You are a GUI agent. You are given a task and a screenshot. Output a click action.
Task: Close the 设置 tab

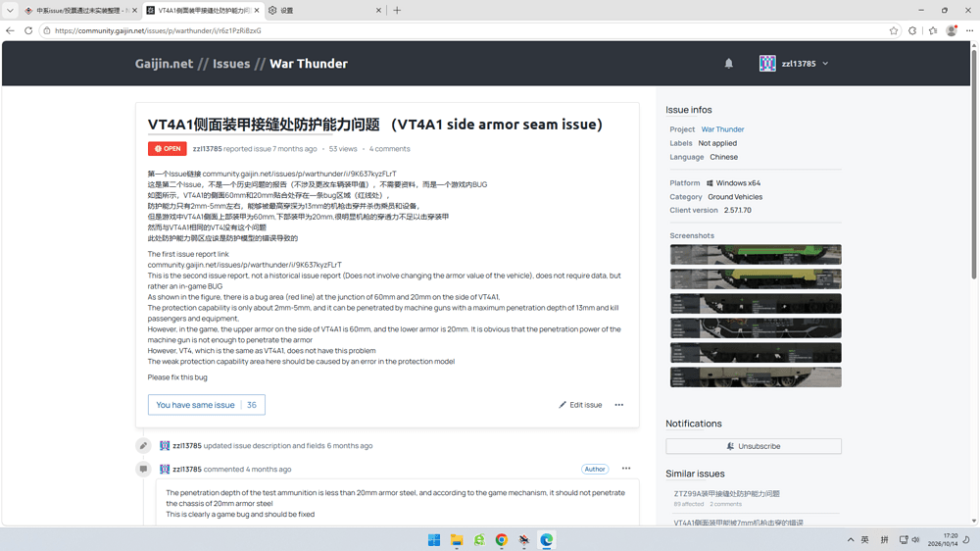pos(378,11)
